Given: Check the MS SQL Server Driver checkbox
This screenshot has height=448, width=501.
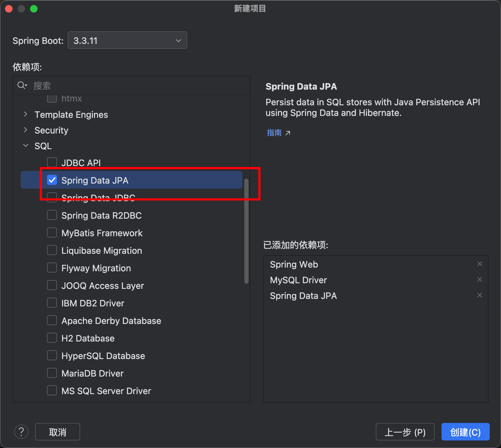Looking at the screenshot, I should tap(52, 390).
